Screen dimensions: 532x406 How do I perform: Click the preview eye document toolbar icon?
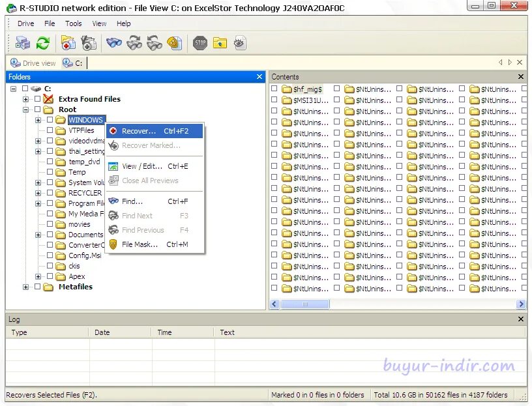point(240,43)
